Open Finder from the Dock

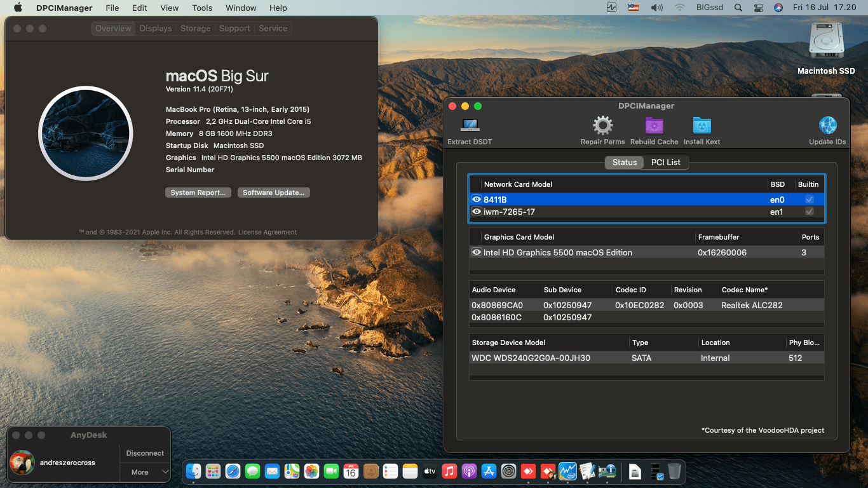(x=194, y=471)
